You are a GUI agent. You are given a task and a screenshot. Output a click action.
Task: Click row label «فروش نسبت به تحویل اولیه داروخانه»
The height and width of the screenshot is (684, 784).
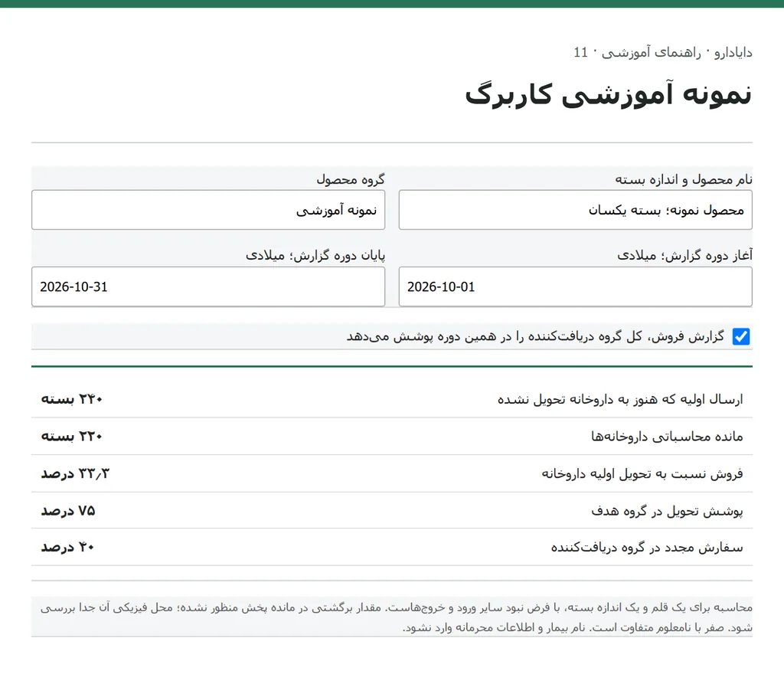pyautogui.click(x=642, y=474)
